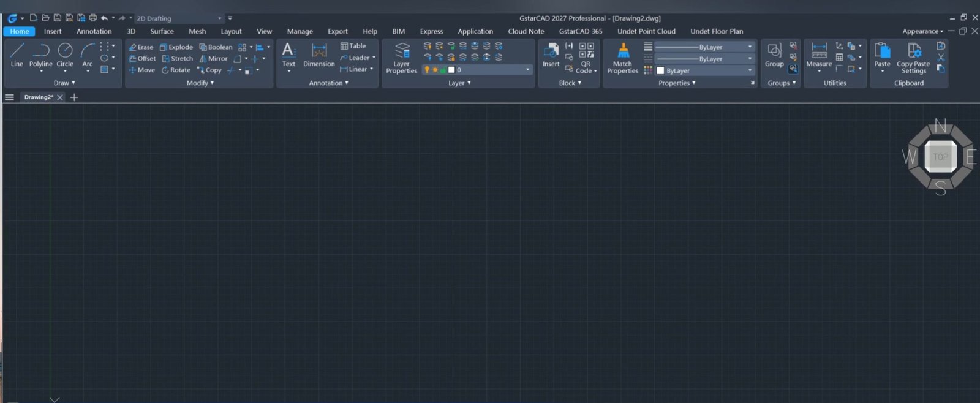Open the View ribbon tab

265,31
